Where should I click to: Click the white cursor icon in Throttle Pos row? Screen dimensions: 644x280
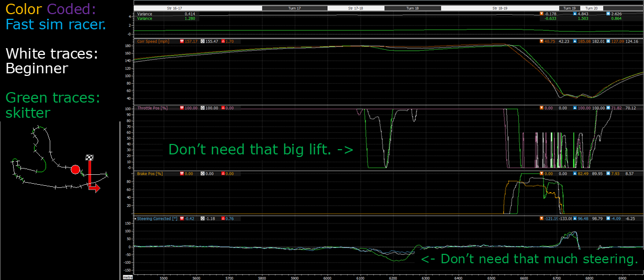[203, 107]
